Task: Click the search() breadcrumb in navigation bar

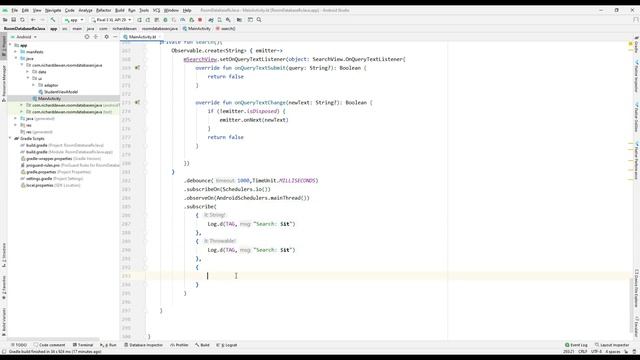Action: pos(225,29)
